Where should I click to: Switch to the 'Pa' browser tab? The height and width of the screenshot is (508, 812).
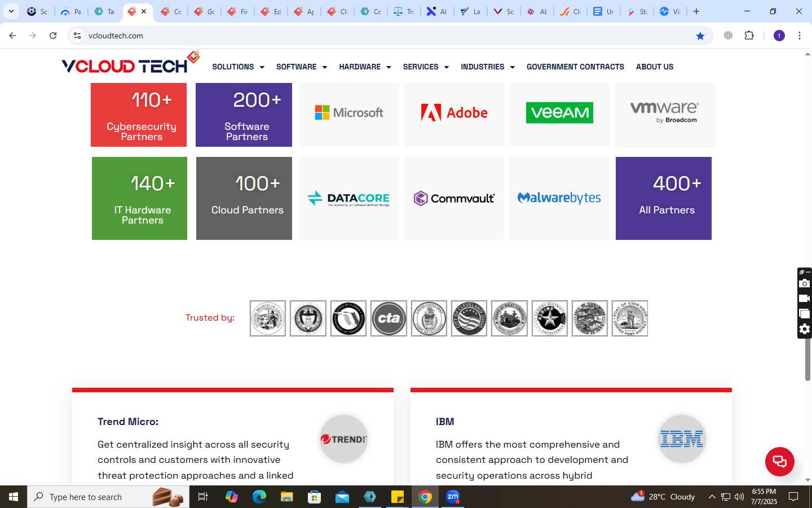pyautogui.click(x=71, y=11)
